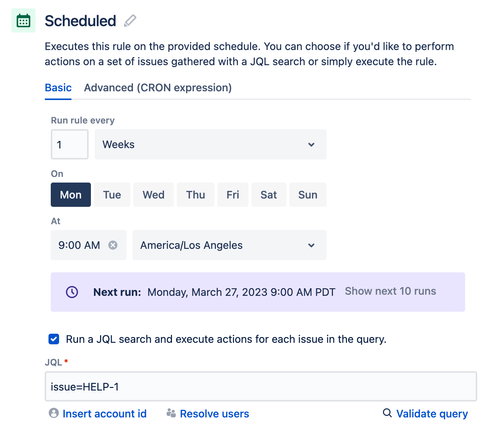The width and height of the screenshot is (503, 425).
Task: Switch to the Basic tab
Action: tap(58, 88)
